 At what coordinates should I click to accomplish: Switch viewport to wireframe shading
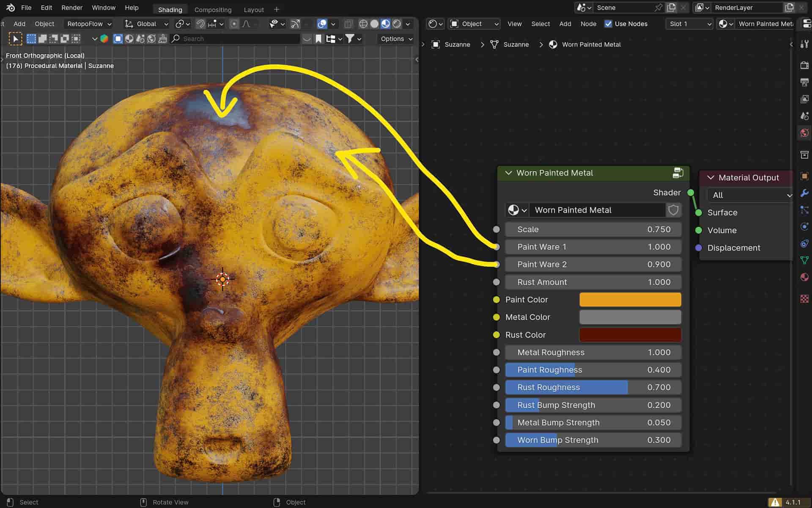pyautogui.click(x=363, y=24)
